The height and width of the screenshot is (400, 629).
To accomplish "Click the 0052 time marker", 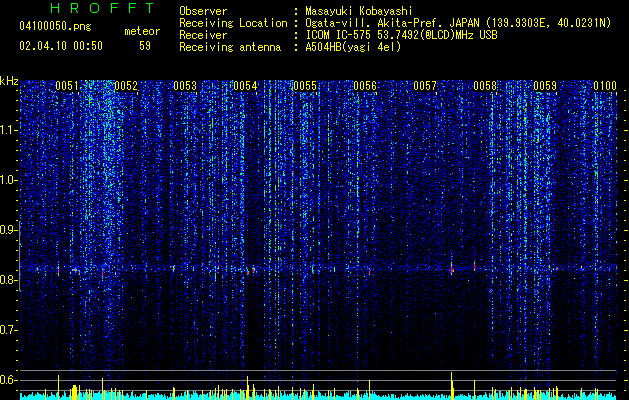I will (x=126, y=86).
